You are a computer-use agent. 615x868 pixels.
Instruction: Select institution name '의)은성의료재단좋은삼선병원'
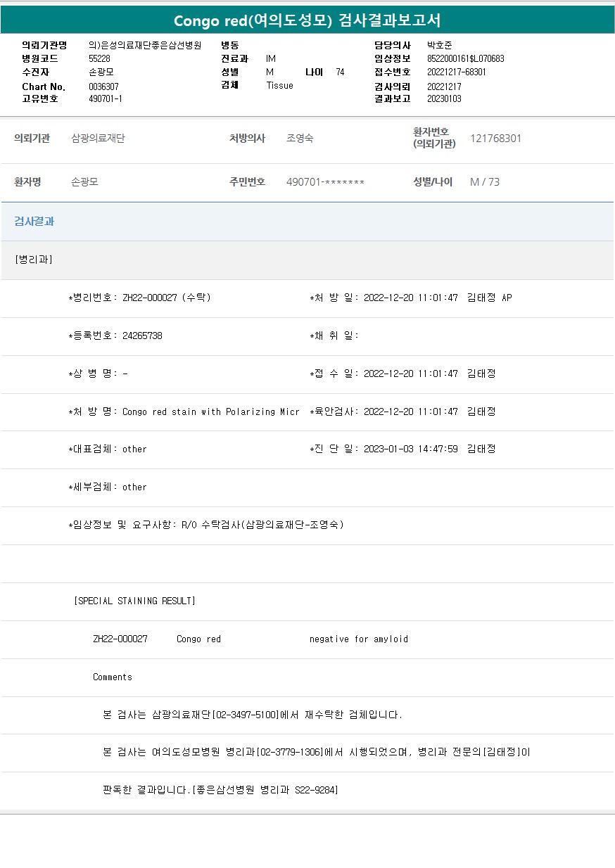pos(145,46)
